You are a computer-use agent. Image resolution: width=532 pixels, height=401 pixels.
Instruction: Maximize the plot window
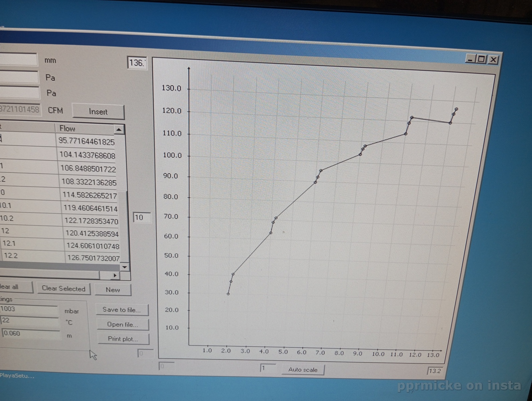(x=481, y=59)
